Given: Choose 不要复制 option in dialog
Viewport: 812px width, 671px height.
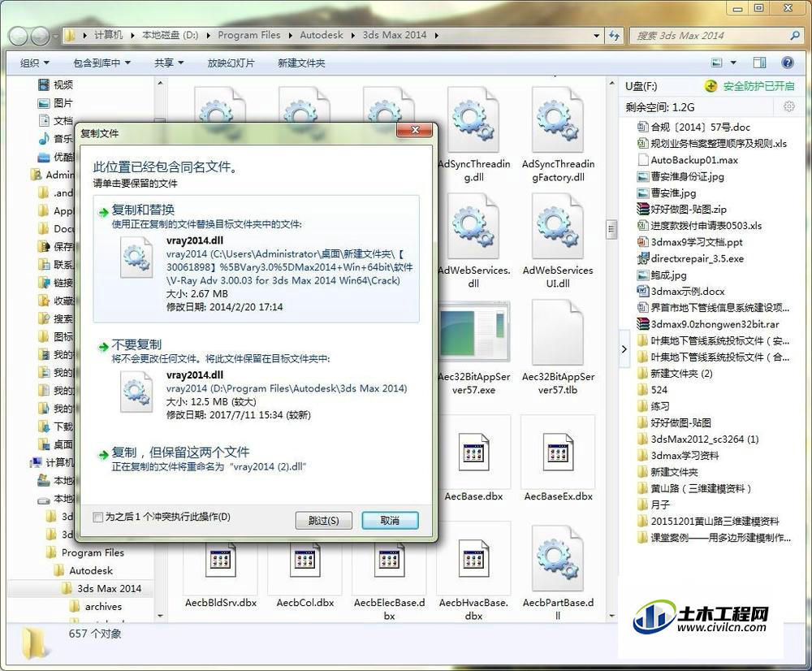Looking at the screenshot, I should point(256,379).
